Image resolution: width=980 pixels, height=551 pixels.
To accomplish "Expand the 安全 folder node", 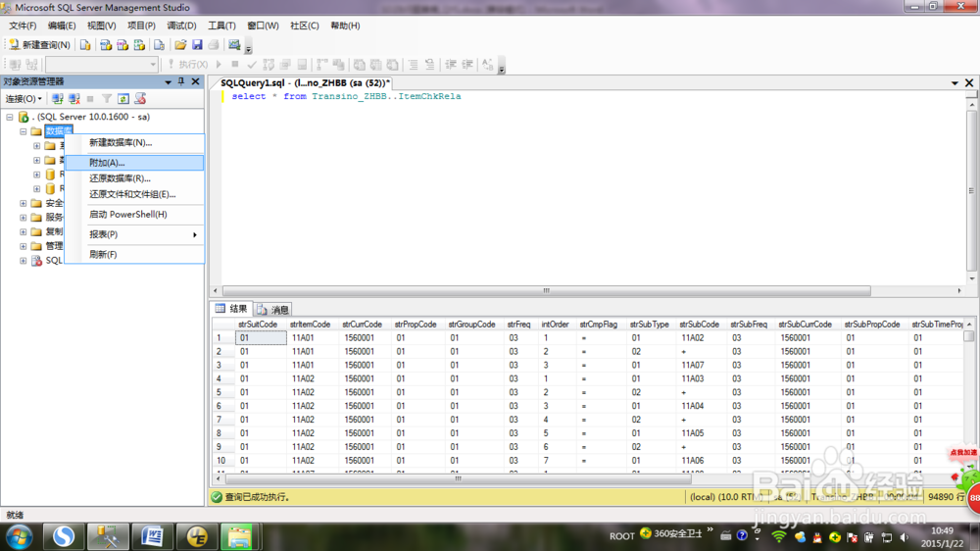I will click(x=24, y=203).
